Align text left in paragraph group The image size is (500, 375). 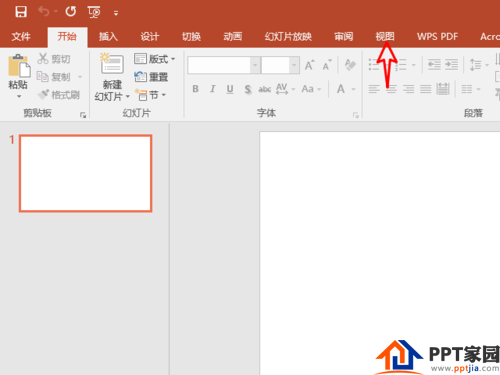click(374, 89)
